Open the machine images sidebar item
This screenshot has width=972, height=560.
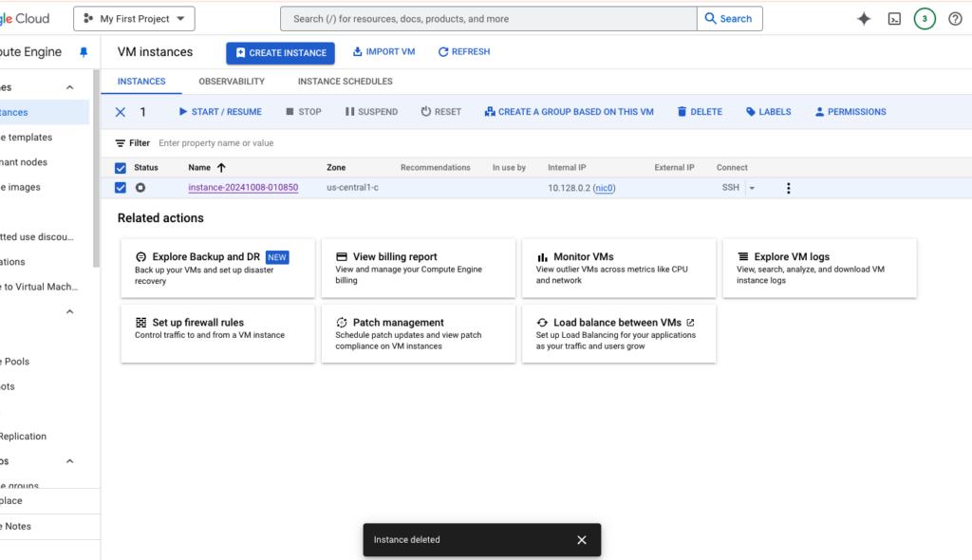tap(45, 187)
